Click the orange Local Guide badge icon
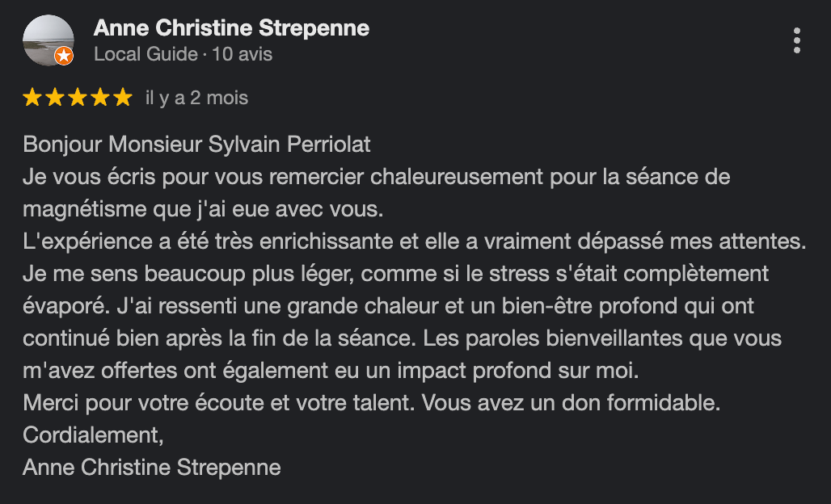The height and width of the screenshot is (504, 831). pyautogui.click(x=63, y=56)
